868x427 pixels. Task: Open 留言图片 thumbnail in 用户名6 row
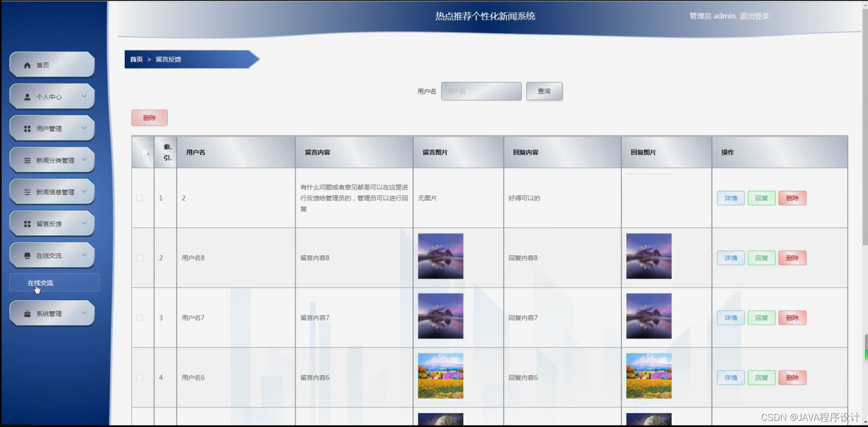pyautogui.click(x=440, y=376)
